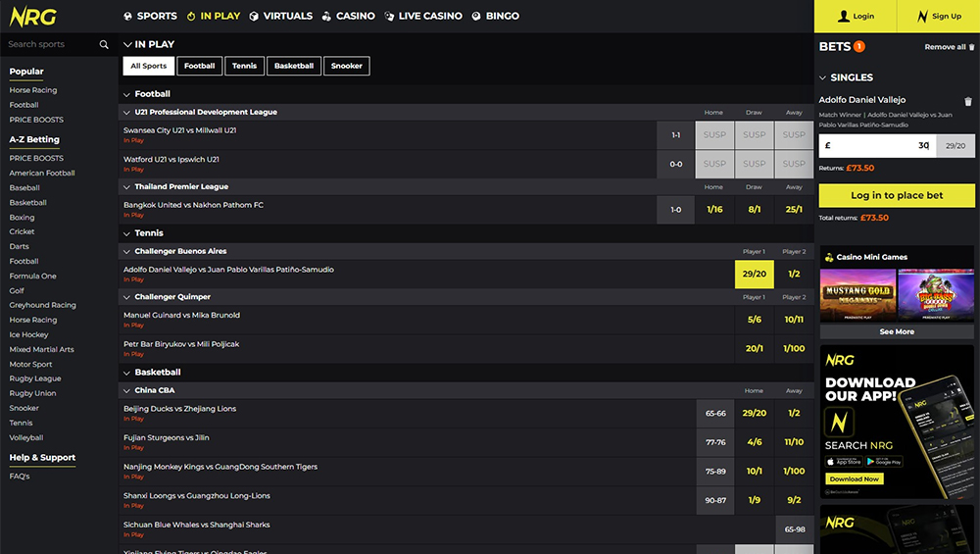
Task: Open Swansea City U21 vs Millwall U21 match
Action: coord(180,130)
